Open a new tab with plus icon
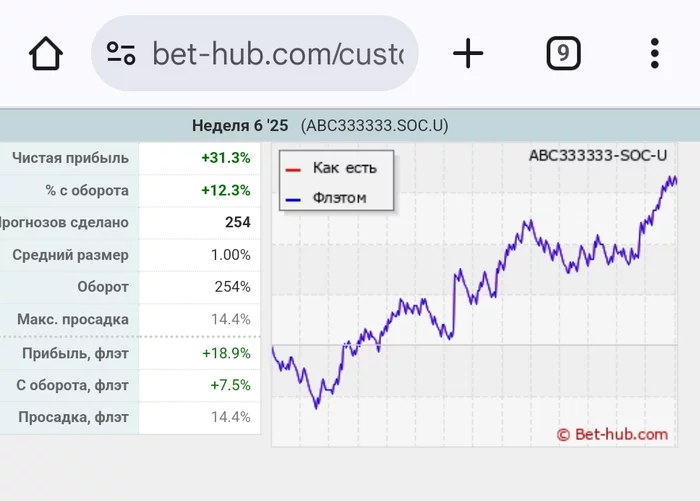700x501 pixels. coord(468,54)
